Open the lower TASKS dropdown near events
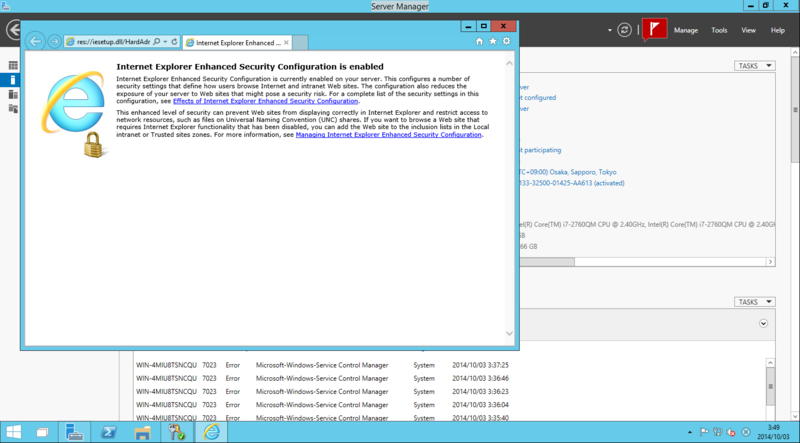 [755, 302]
